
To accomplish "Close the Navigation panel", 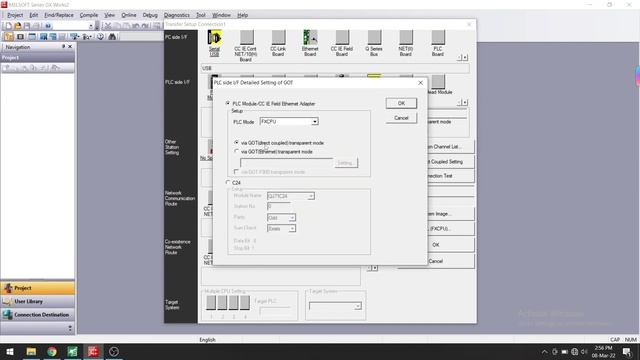I will (70, 47).
